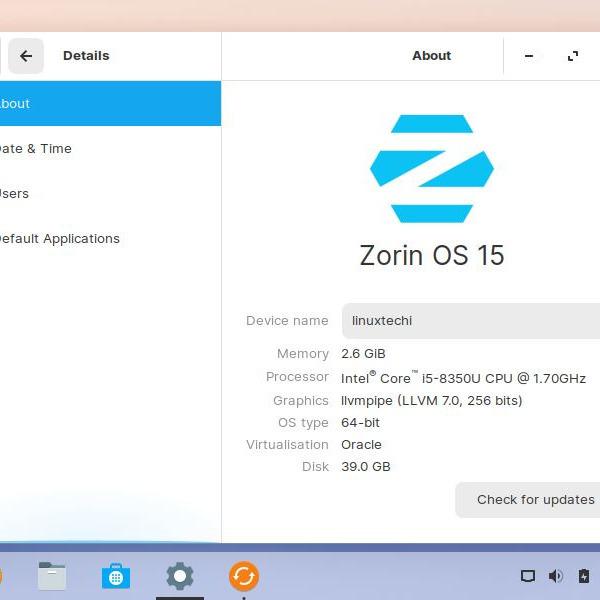
Task: Click the Zorin OS 15 title text
Action: [432, 255]
